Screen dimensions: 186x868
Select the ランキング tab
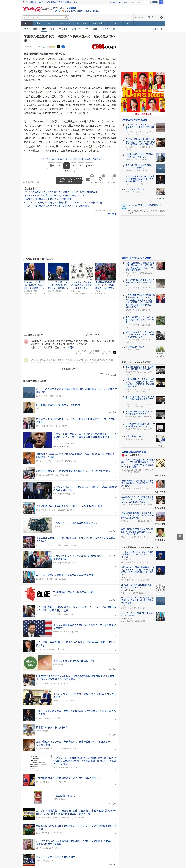(115, 23)
